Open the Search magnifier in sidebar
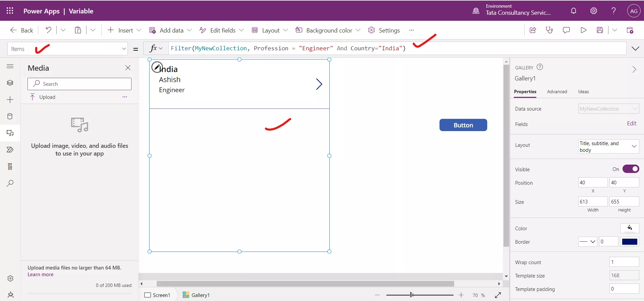644x301 pixels. click(10, 183)
